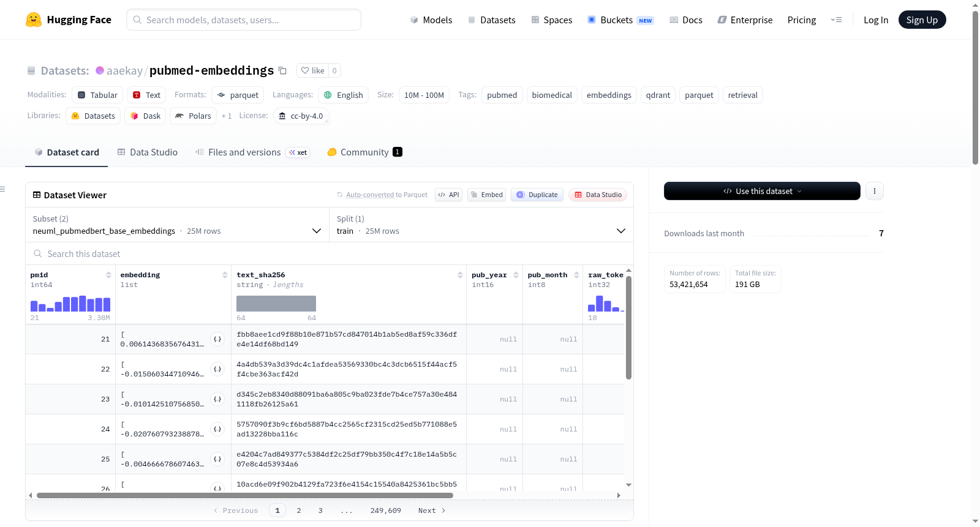Click the pmid distribution histogram
980x527 pixels.
(x=70, y=304)
